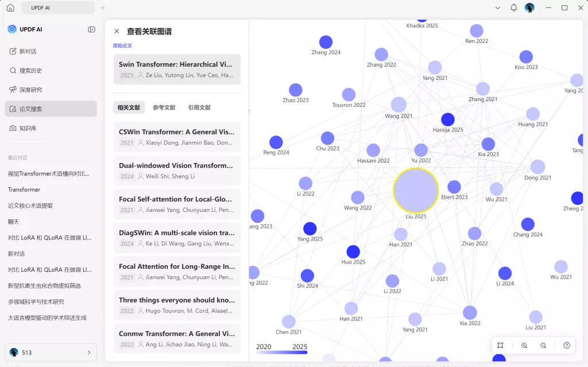Open 深度研究 in sidebar
Image resolution: width=588 pixels, height=367 pixels.
click(x=30, y=90)
